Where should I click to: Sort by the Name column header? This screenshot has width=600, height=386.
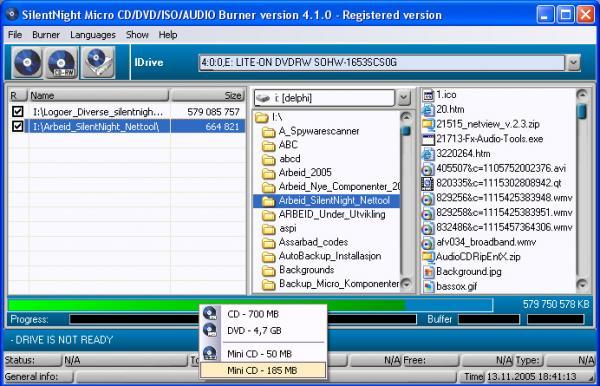99,96
